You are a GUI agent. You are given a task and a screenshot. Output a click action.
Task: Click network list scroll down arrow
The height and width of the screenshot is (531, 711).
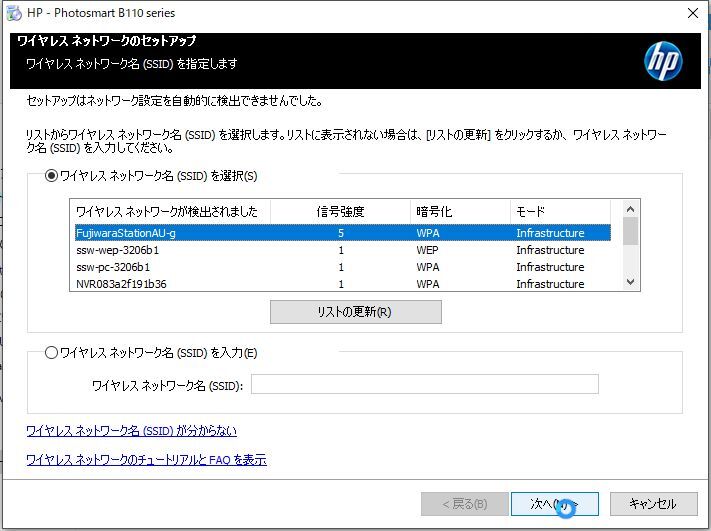[630, 282]
